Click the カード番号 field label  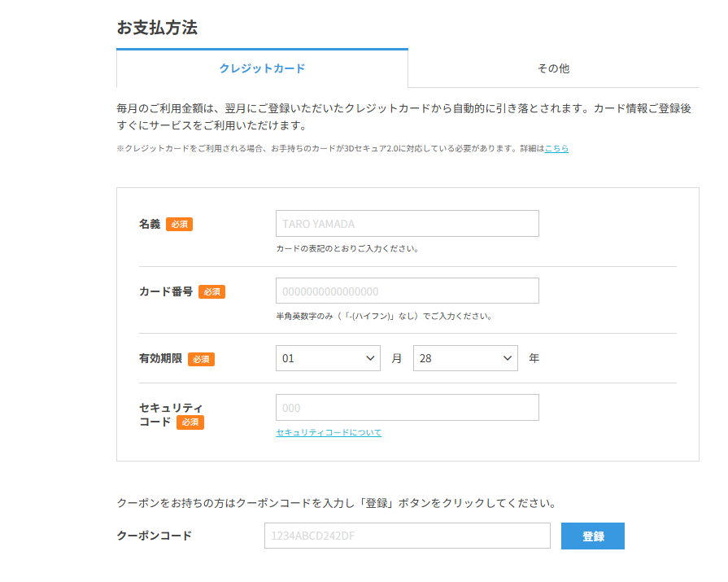166,291
